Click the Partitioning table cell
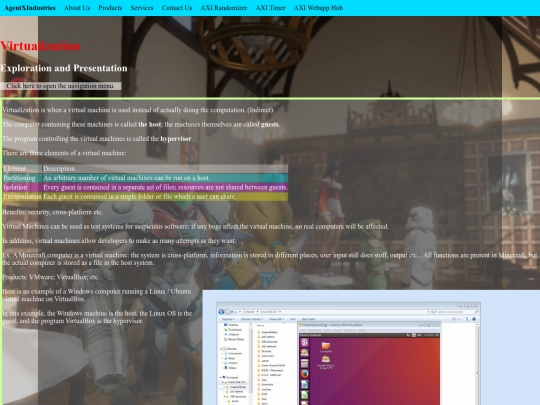The image size is (540, 405). tap(22, 178)
